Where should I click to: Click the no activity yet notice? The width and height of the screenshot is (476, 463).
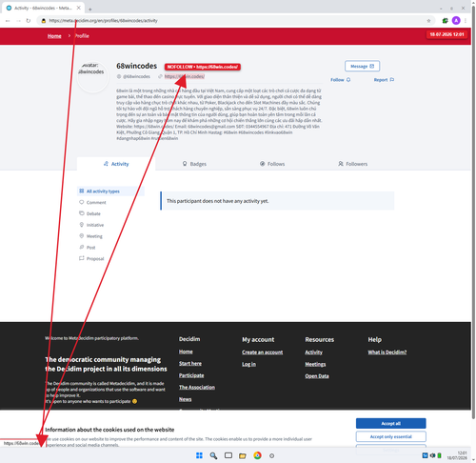[x=277, y=201]
